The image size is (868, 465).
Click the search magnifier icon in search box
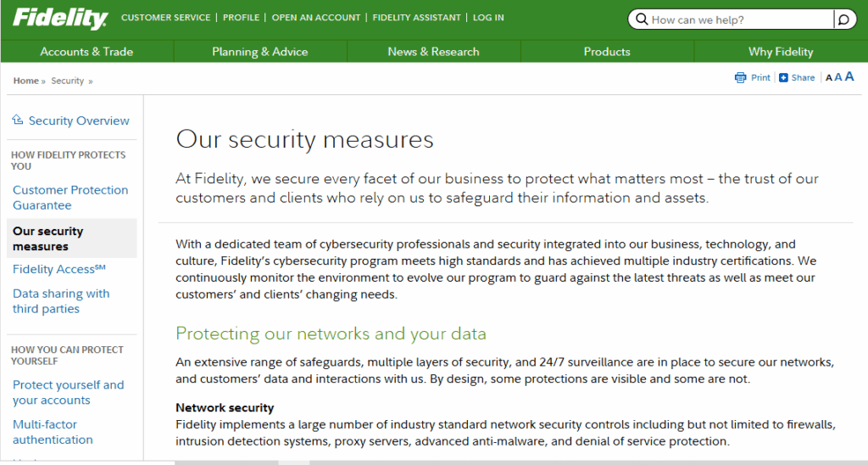(641, 20)
